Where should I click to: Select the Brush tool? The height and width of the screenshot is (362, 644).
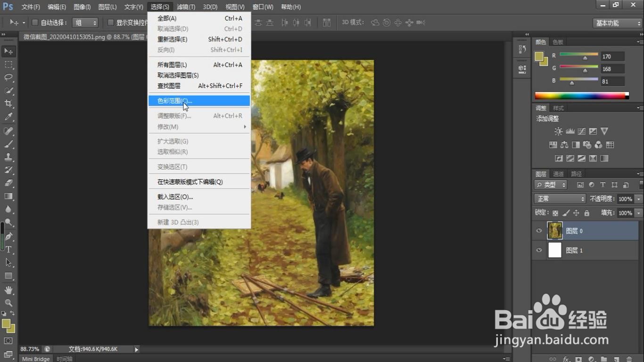click(8, 144)
